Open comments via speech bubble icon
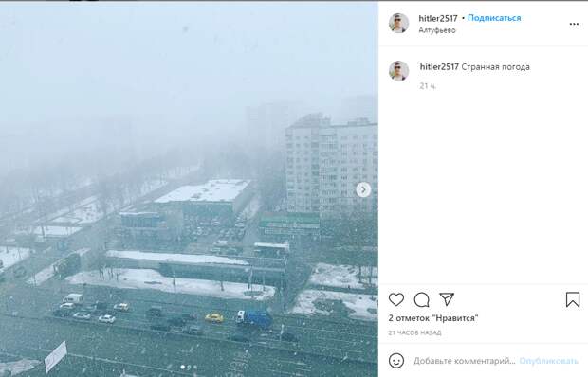 pos(421,299)
